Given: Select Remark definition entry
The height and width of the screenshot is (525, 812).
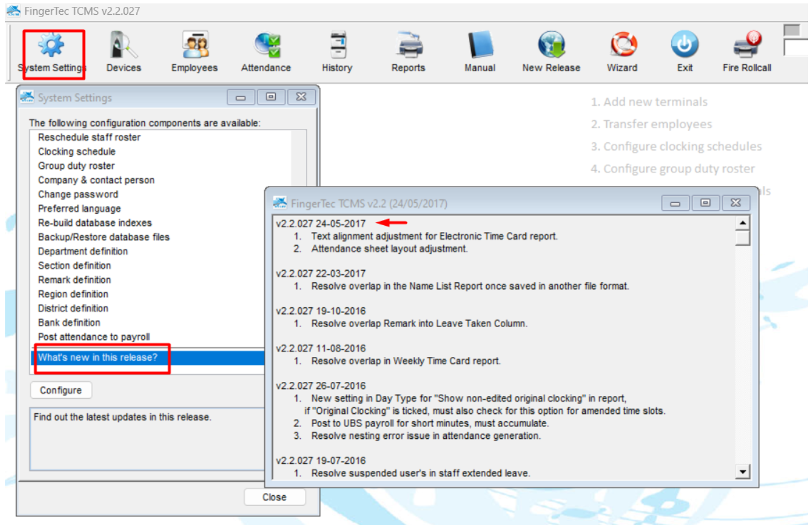Looking at the screenshot, I should (x=75, y=280).
